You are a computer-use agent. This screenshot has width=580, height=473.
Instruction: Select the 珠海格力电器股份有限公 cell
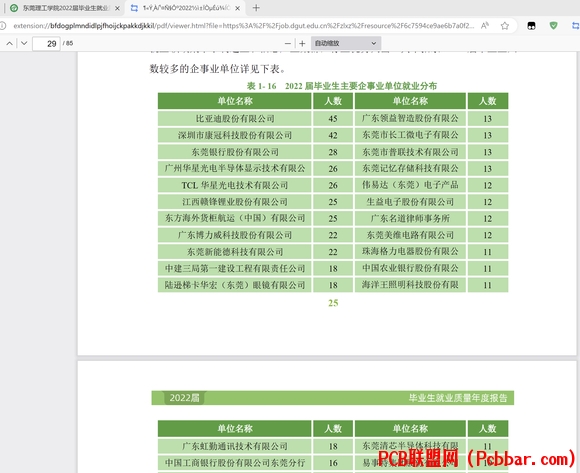click(x=410, y=252)
